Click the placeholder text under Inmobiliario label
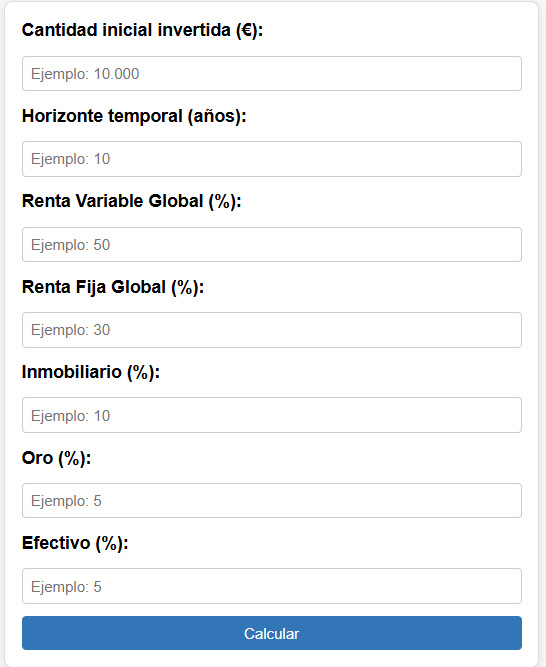The width and height of the screenshot is (546, 667). [71, 416]
